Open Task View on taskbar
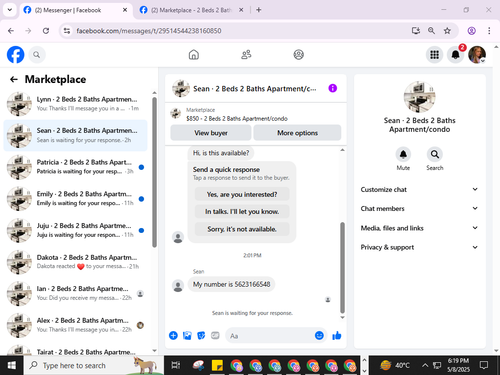Viewport: 500px width, 375px height. (x=175, y=365)
